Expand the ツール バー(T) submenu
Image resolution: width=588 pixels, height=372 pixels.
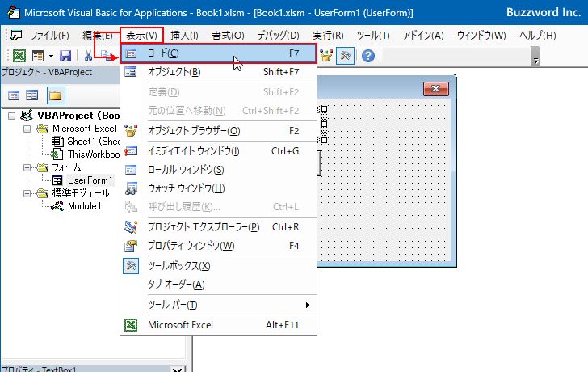tap(219, 305)
